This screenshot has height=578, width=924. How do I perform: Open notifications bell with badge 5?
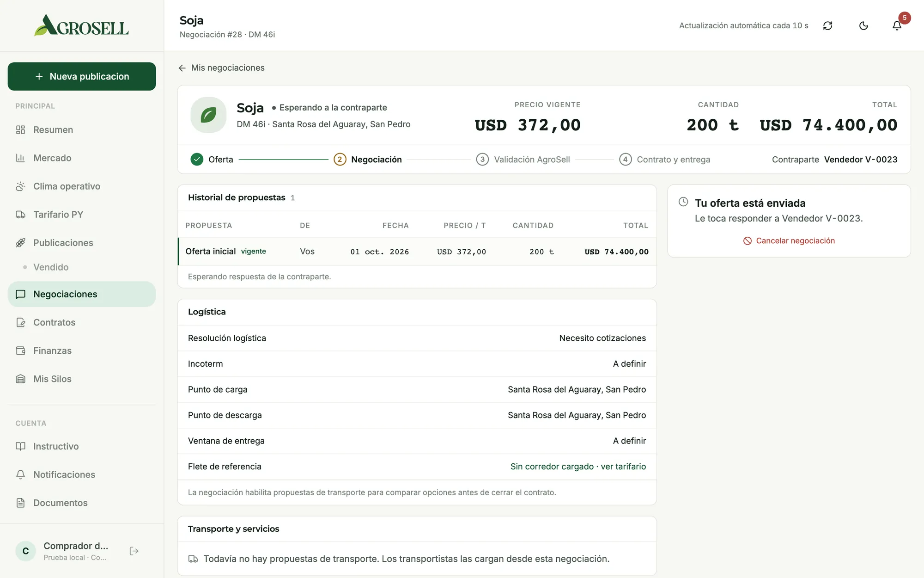coord(897,25)
